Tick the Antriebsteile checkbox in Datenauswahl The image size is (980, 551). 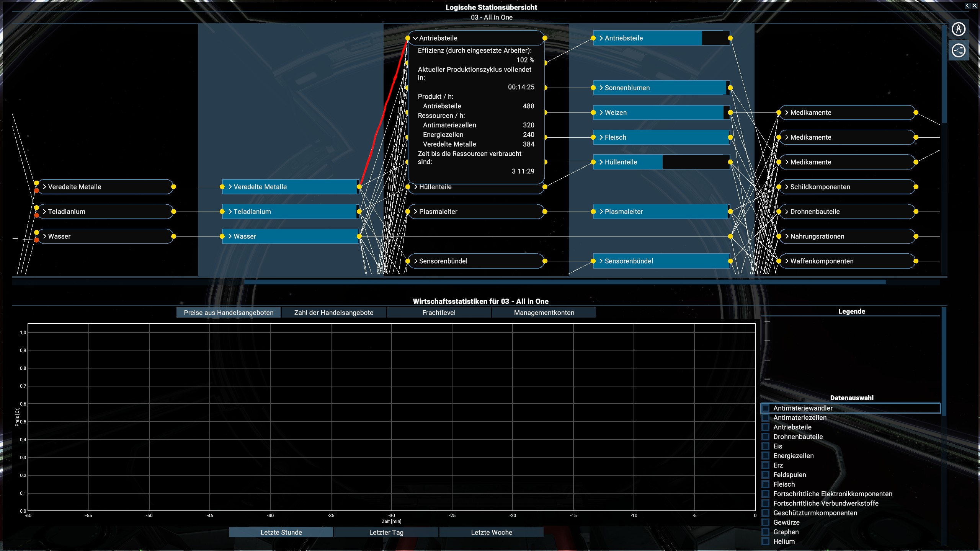tap(766, 427)
